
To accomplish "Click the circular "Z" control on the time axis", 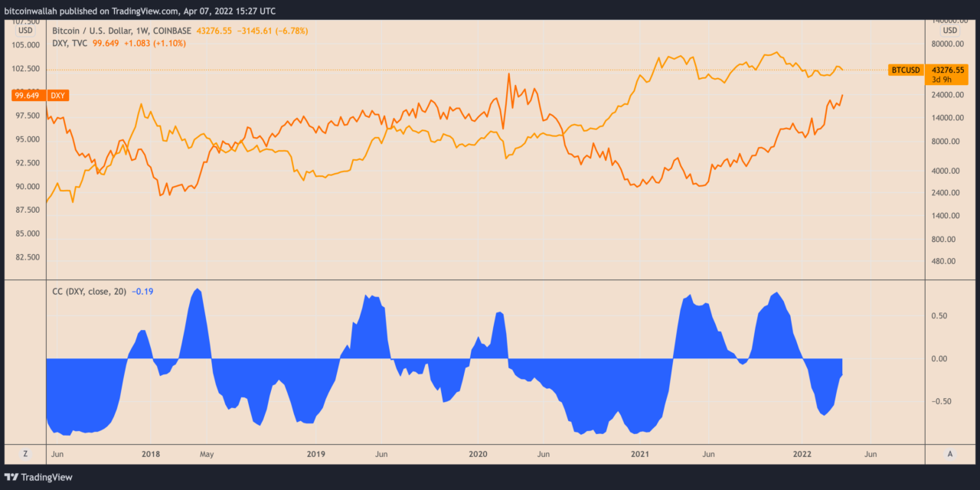I will 25,453.
